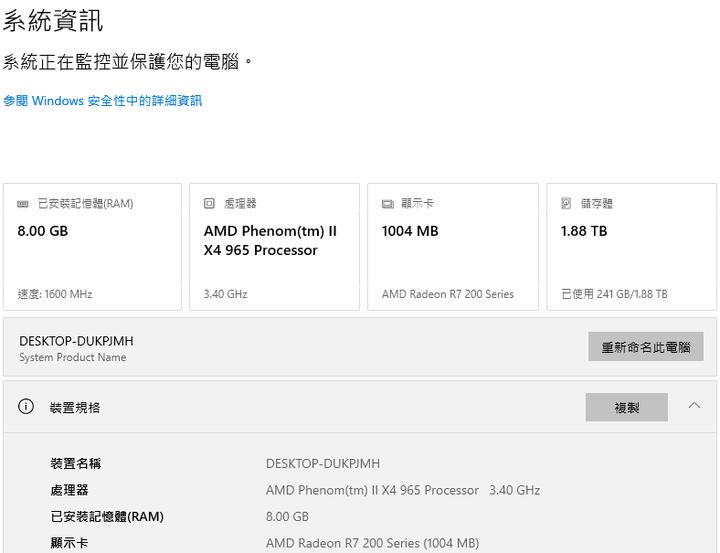Screen dimensions: 720x553
Task: Select the DESKTOP-DUKPJMH heading above System Product Name
Action: click(x=76, y=341)
